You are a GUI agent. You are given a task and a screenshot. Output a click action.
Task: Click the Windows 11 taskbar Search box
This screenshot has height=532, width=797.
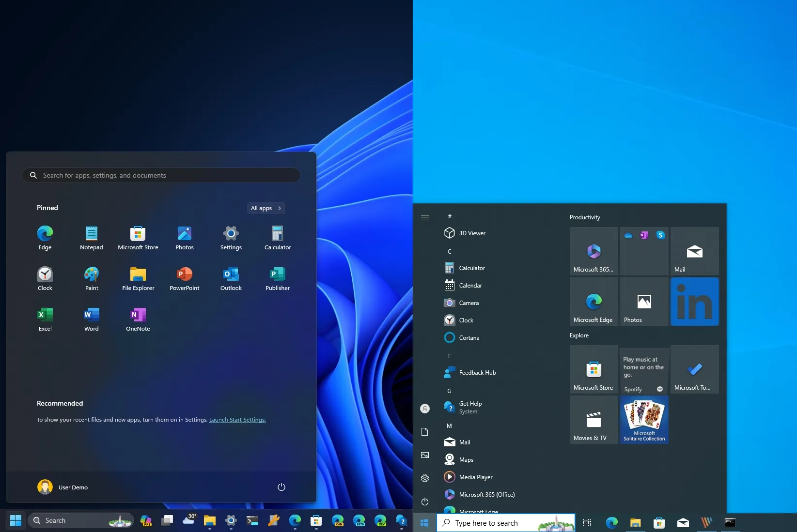(x=81, y=520)
